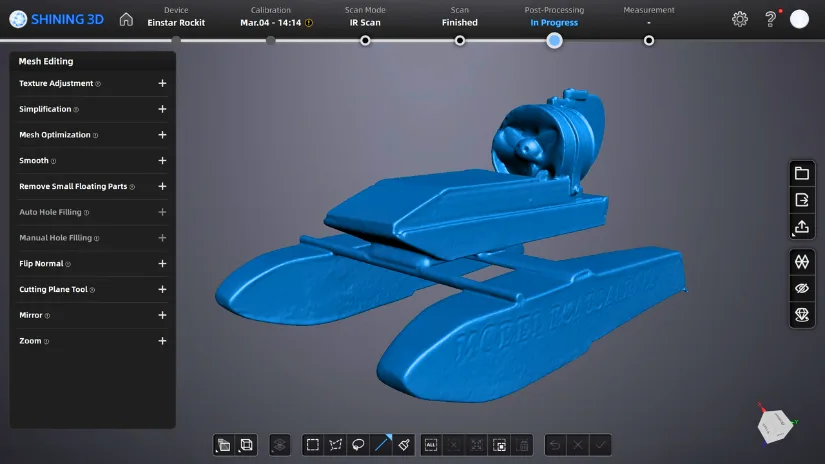Open project folder icon on right sidebar
The height and width of the screenshot is (464, 825).
[x=802, y=173]
